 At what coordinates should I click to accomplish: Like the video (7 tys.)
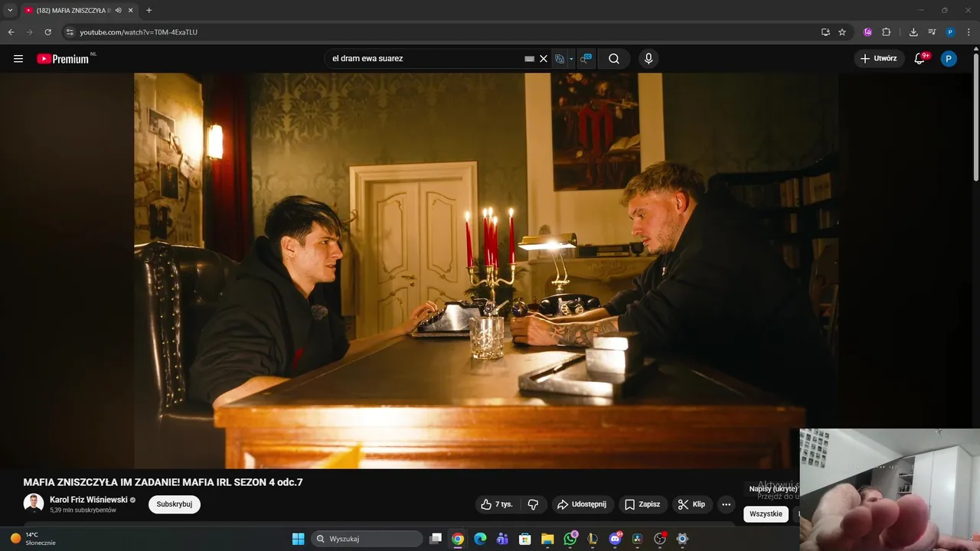[x=497, y=504]
